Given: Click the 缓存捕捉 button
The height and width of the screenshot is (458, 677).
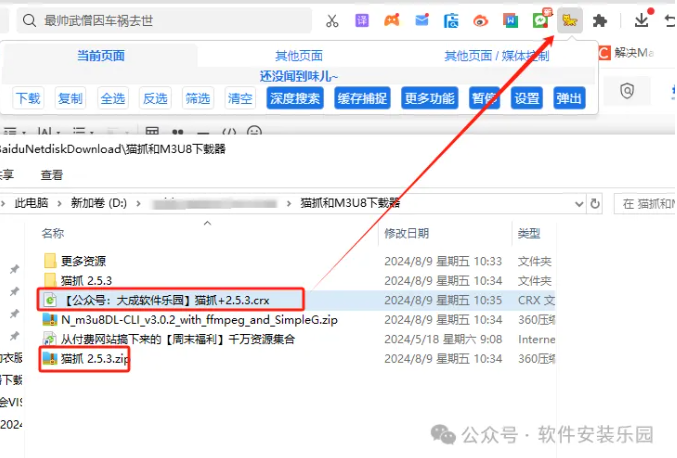Looking at the screenshot, I should click(362, 98).
